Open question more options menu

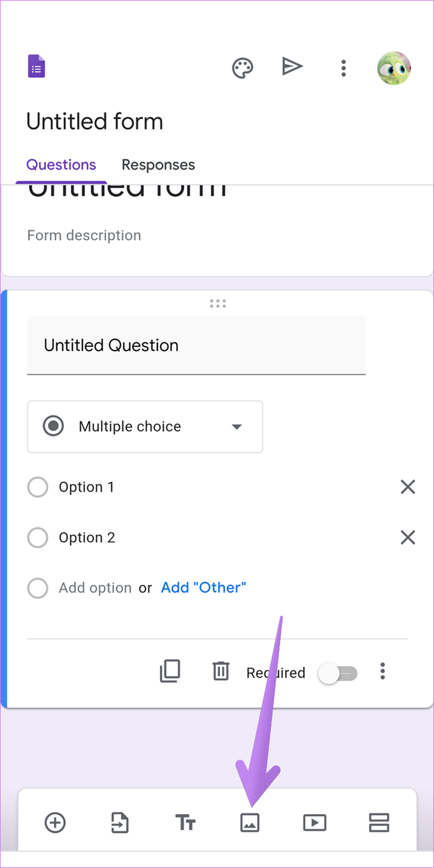click(383, 671)
